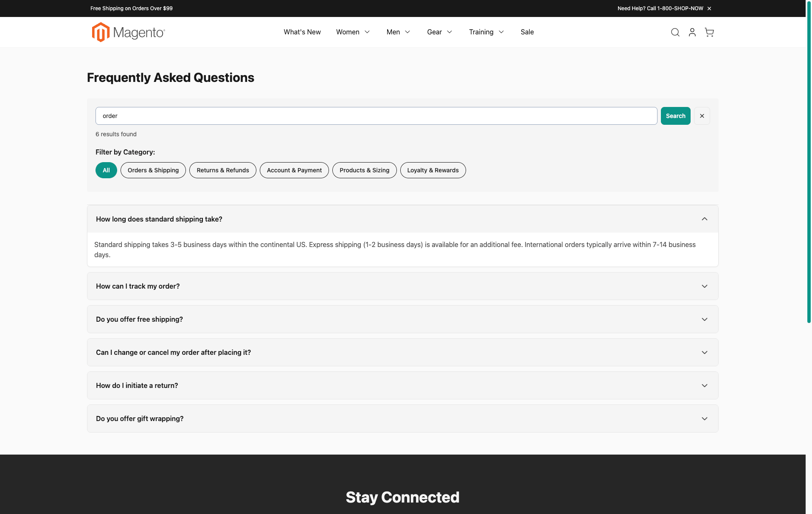Open the Gear dropdown menu
The image size is (812, 514).
tap(439, 32)
